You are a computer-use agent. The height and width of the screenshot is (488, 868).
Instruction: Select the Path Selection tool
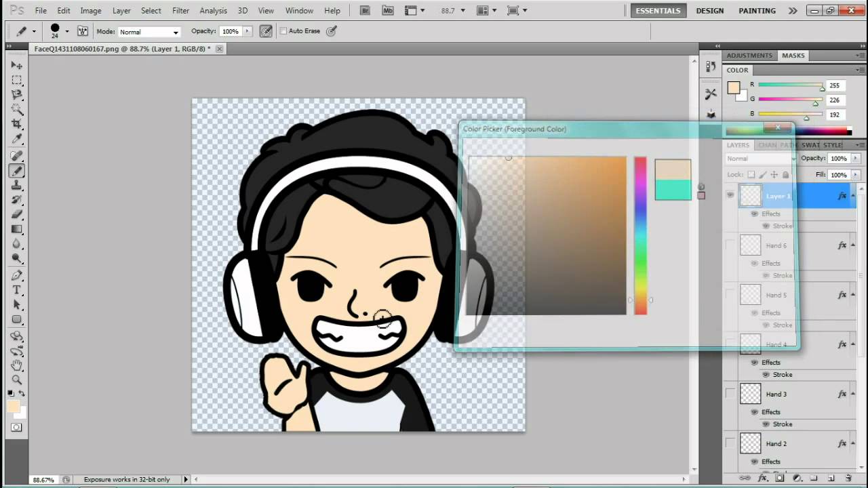coord(17,305)
